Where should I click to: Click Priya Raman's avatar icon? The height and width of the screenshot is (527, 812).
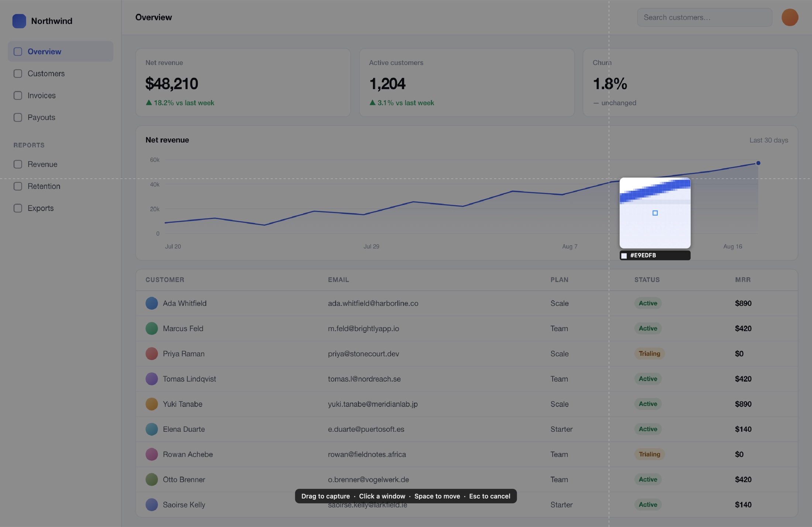point(151,354)
